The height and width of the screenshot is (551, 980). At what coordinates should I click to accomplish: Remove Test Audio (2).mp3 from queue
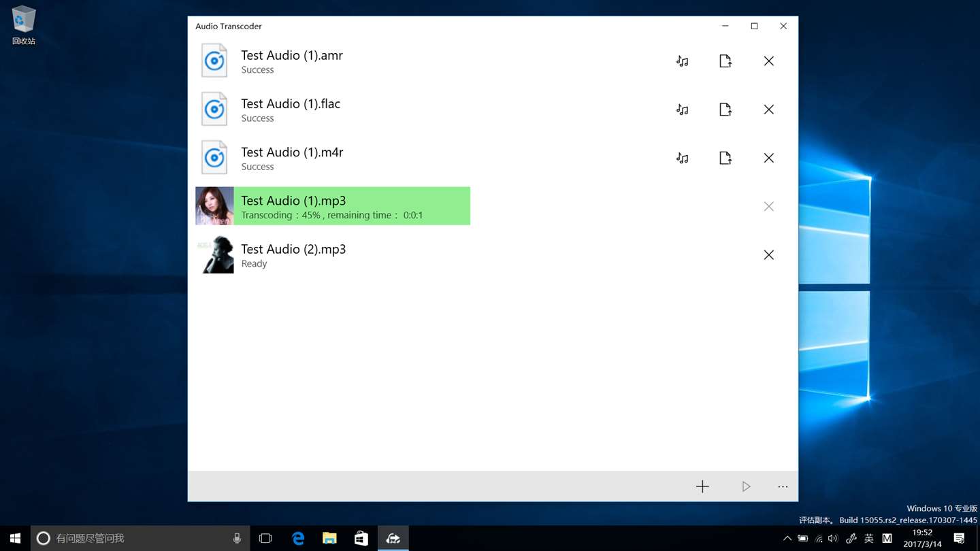pos(769,255)
